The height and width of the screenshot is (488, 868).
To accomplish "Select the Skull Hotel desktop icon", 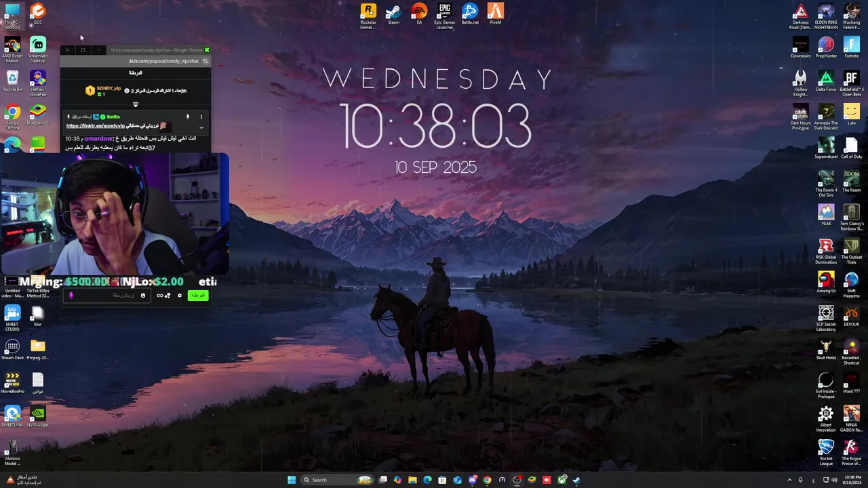I will [826, 349].
